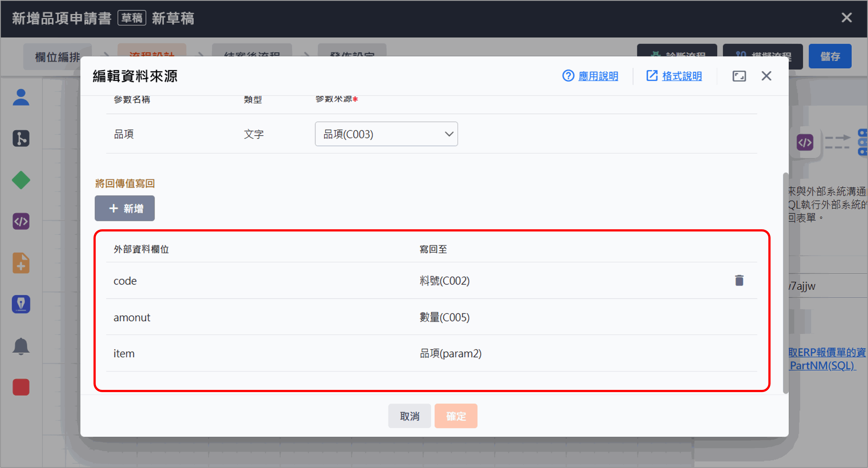Click the orange add-document icon
Image resolution: width=868 pixels, height=468 pixels.
pos(21,263)
